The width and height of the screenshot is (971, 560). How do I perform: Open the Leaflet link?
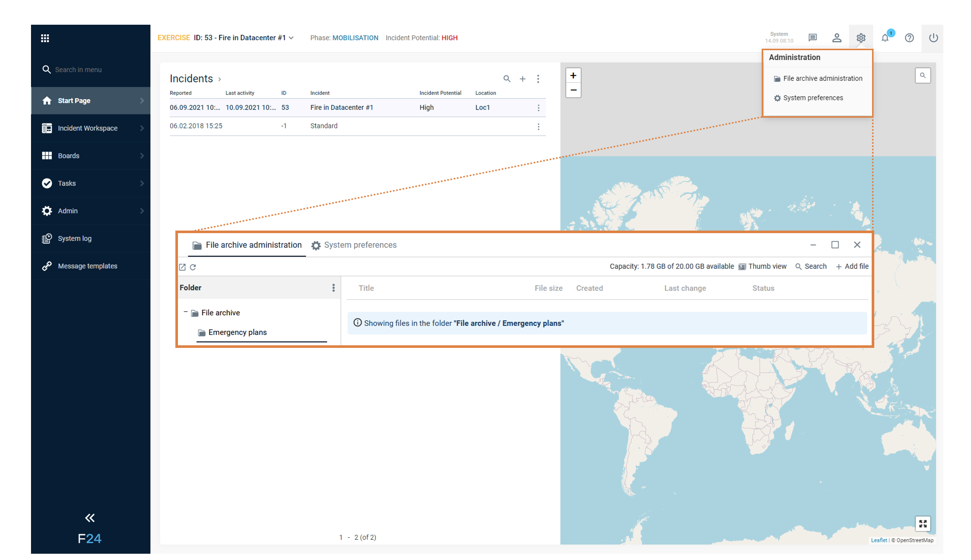879,540
